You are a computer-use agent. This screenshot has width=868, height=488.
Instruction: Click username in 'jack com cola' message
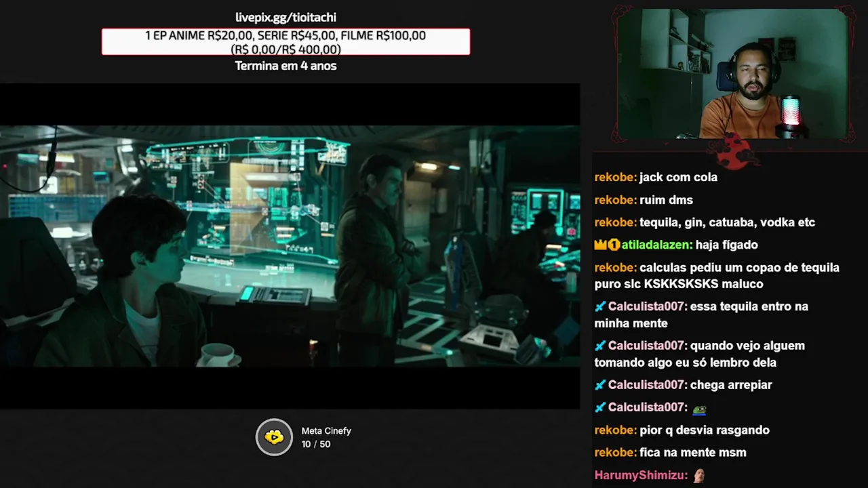pos(616,177)
